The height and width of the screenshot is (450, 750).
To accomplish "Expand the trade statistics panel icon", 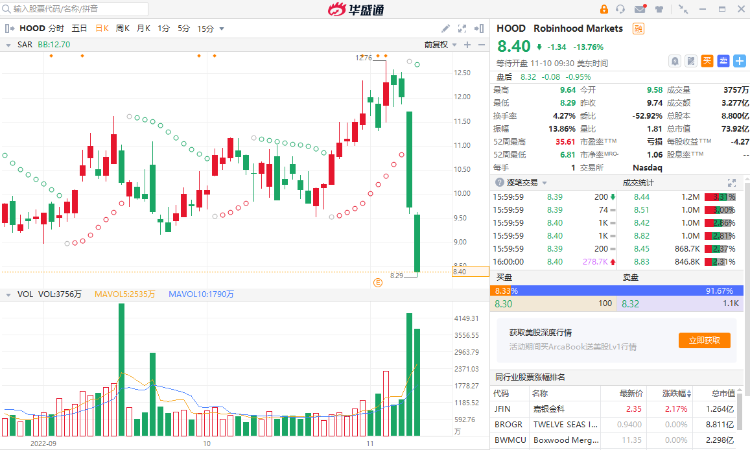I will [732, 183].
